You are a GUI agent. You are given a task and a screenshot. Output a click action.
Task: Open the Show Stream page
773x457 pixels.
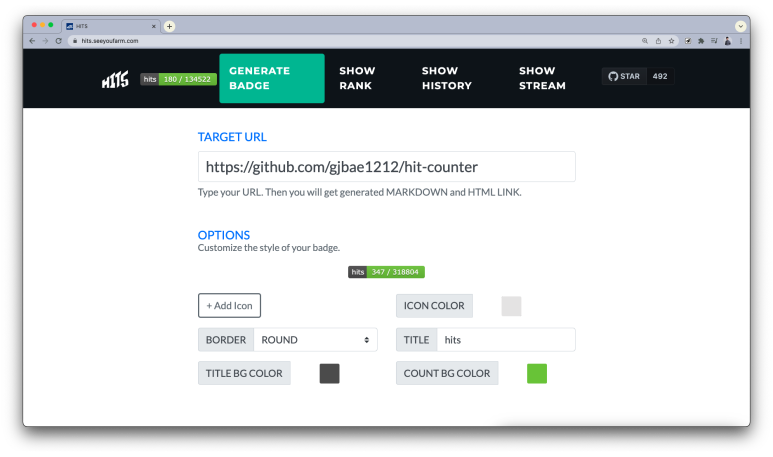[542, 78]
